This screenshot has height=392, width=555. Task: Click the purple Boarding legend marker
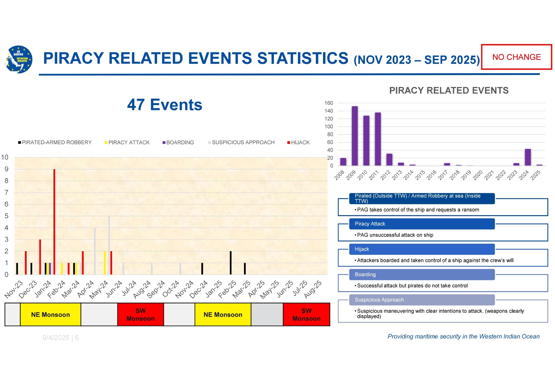pyautogui.click(x=164, y=142)
